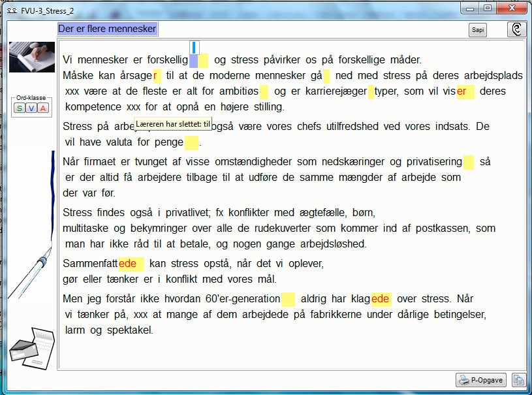Click the xxx before 'være at de fleste'

tap(72, 91)
